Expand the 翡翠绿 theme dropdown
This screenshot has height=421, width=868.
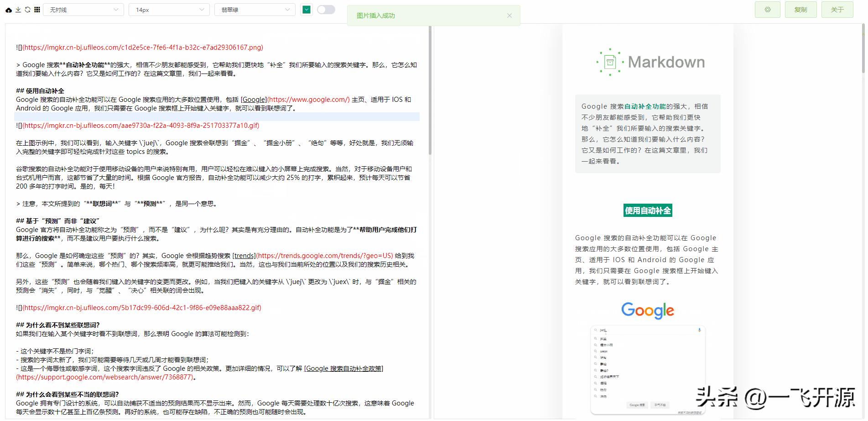point(254,9)
